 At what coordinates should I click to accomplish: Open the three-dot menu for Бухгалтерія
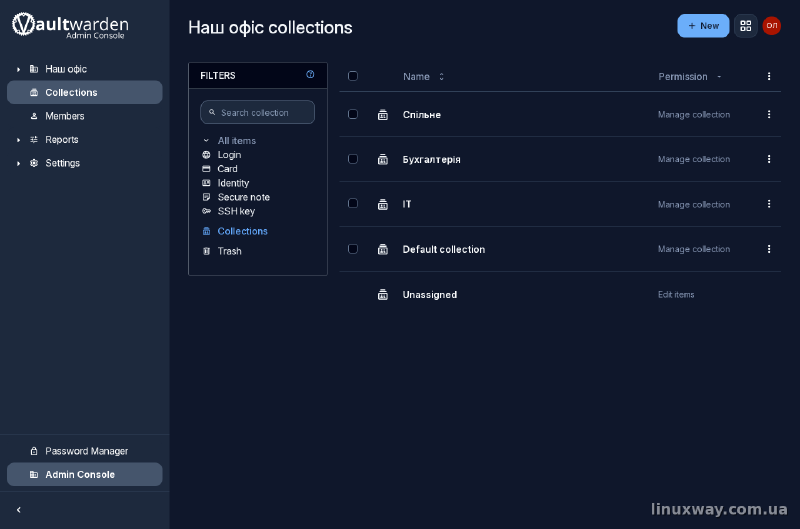click(x=769, y=159)
